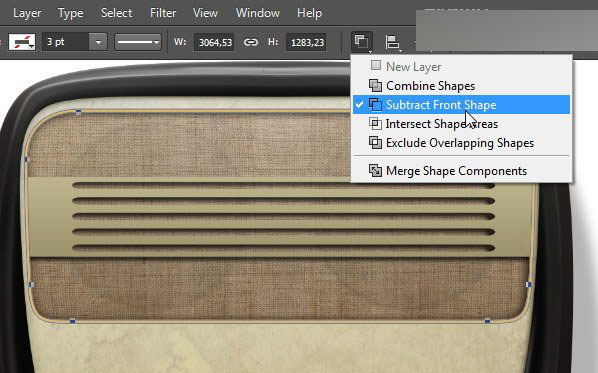Select Exclude Overlapping Shapes
Screen dimensions: 598x373
[461, 143]
